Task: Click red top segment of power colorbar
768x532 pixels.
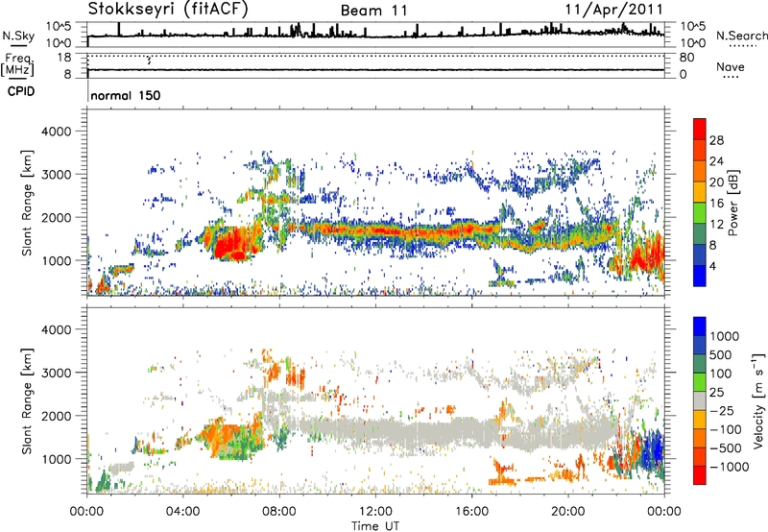Action: click(700, 129)
